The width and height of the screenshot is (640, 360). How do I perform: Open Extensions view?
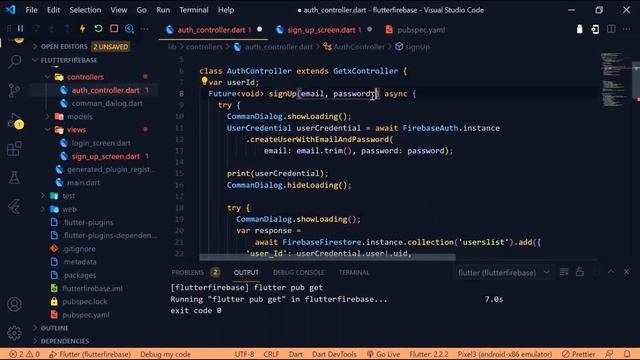click(x=14, y=149)
